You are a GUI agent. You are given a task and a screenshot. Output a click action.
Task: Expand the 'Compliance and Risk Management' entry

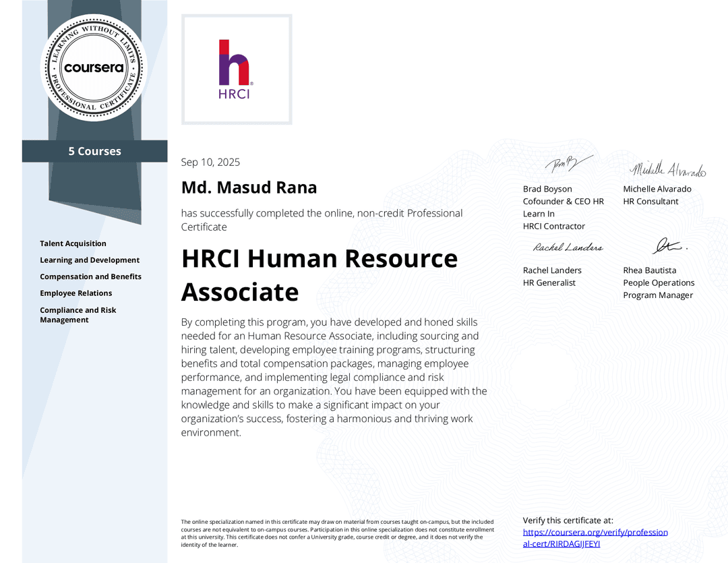(78, 315)
